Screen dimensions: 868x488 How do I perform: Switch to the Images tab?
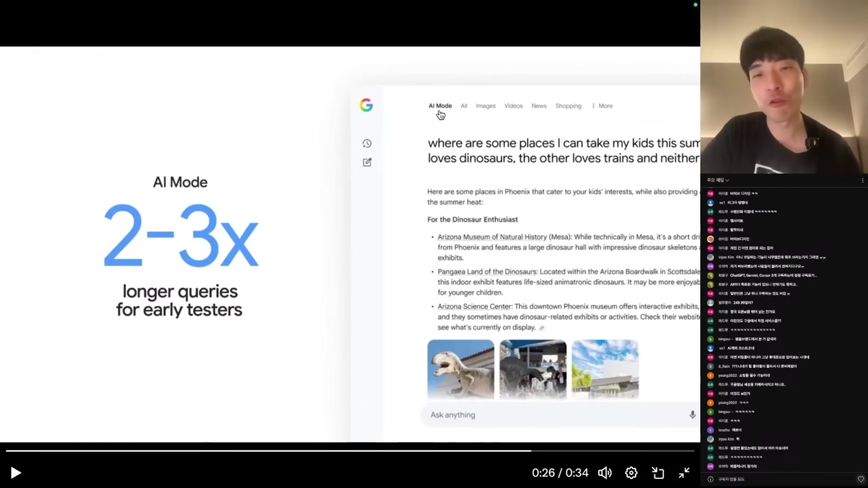[486, 106]
